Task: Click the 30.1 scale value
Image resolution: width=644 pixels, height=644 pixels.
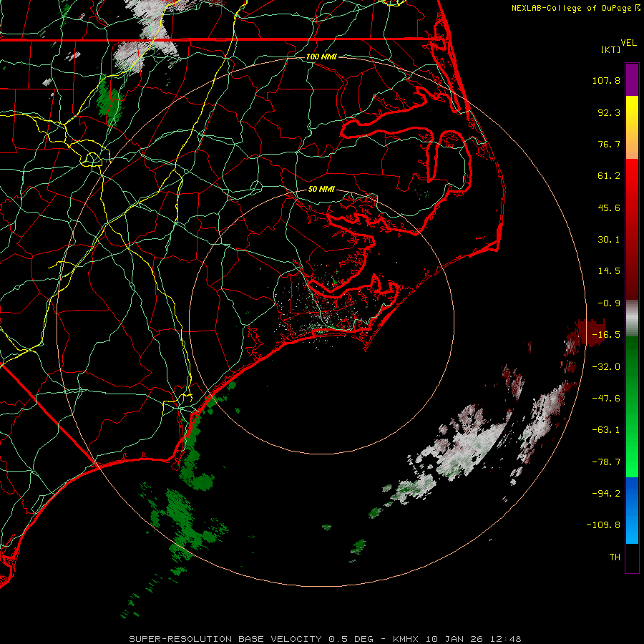Action: click(x=609, y=240)
